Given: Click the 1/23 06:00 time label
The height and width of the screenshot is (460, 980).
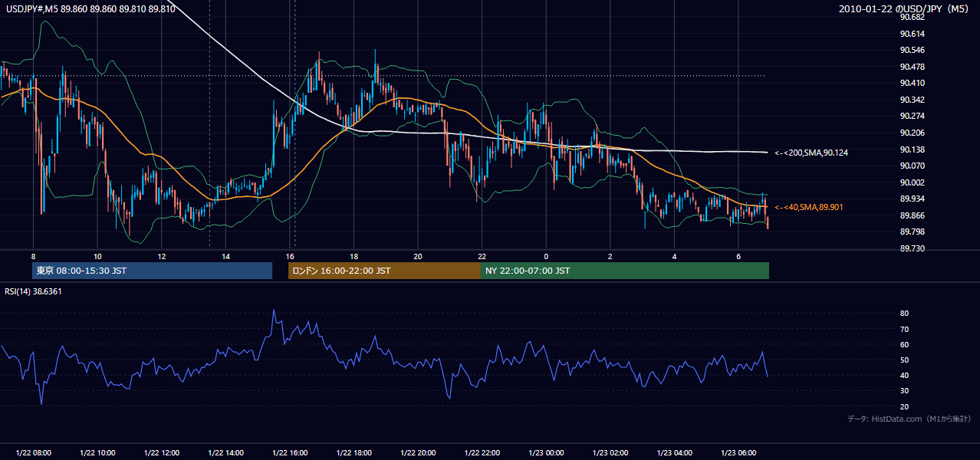Looking at the screenshot, I should point(738,453).
